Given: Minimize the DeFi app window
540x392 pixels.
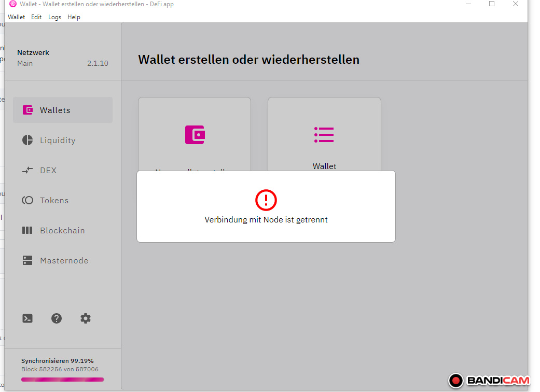Looking at the screenshot, I should click(468, 4).
